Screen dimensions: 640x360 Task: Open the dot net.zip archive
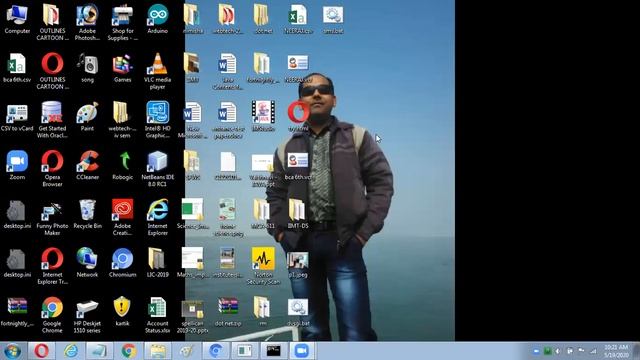click(228, 311)
